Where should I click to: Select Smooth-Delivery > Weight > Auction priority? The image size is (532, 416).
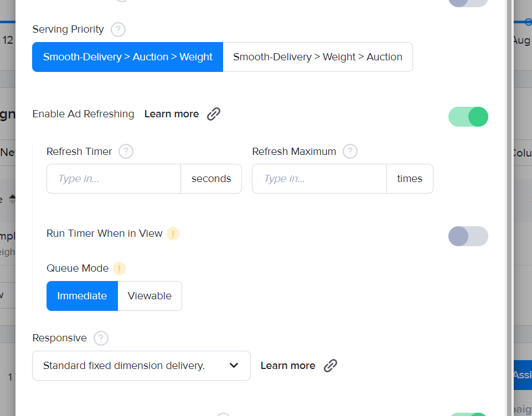(x=318, y=56)
